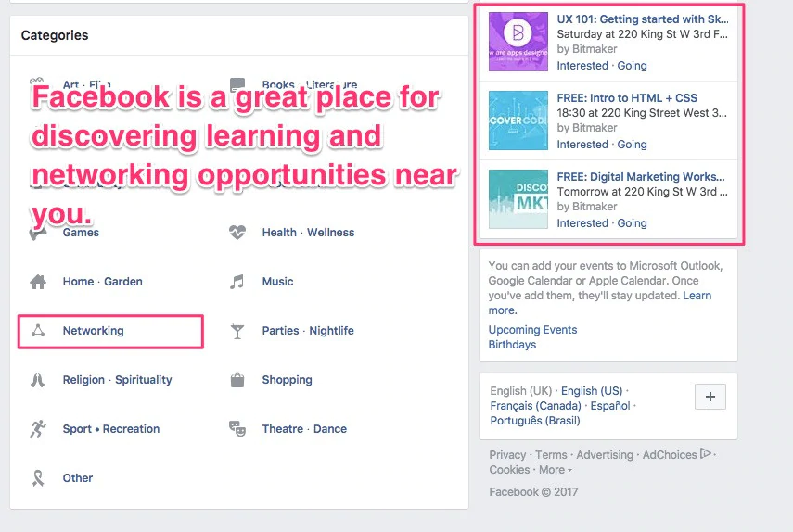Click the Music note icon
Viewport: 793px width, 532px height.
tap(237, 282)
